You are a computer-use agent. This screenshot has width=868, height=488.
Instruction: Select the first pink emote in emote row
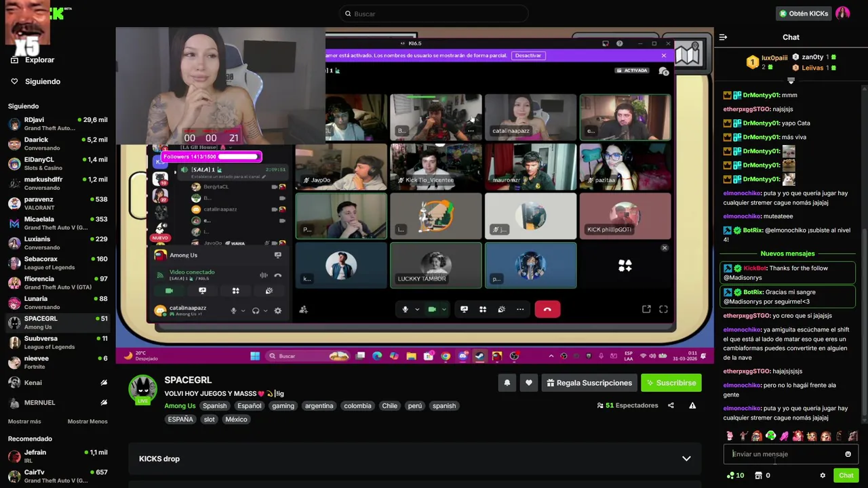(x=730, y=436)
